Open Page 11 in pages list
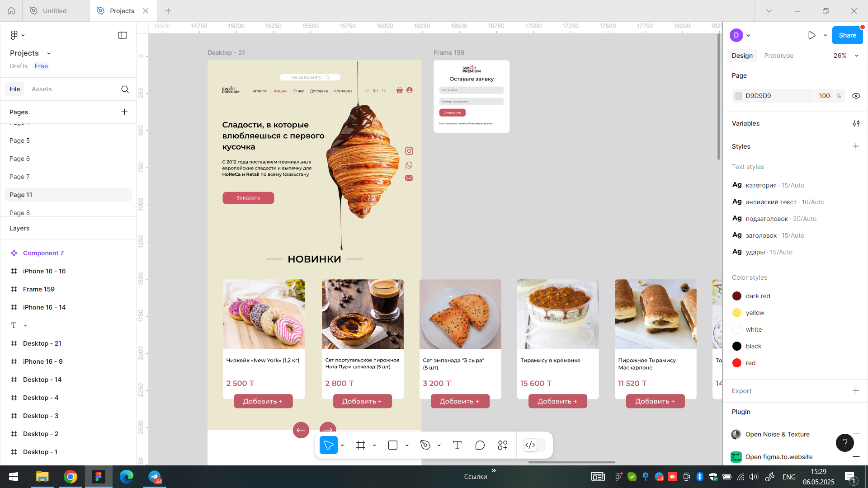Screen dimensions: 868x488 [68, 195]
